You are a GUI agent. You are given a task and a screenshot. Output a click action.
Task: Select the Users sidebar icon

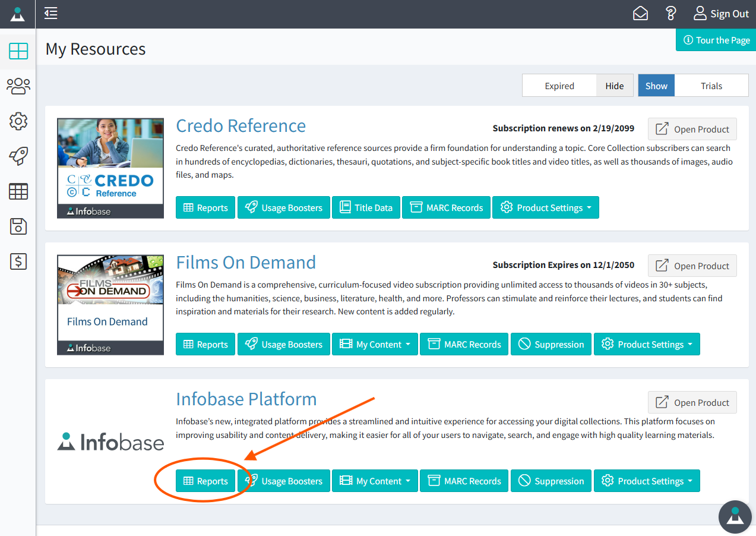pos(18,86)
